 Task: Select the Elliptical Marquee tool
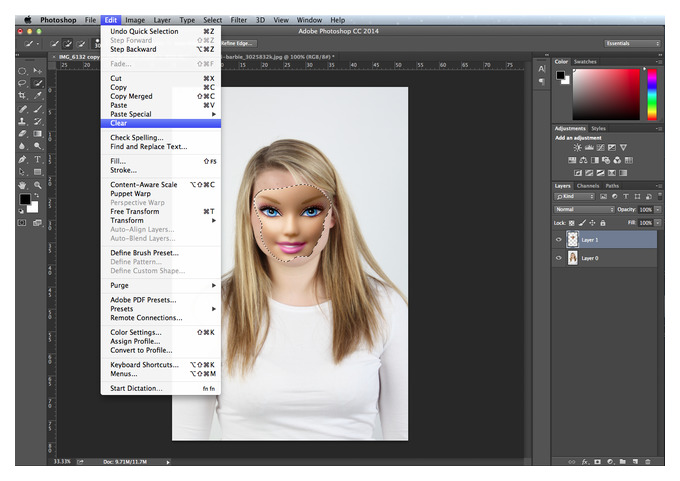tap(22, 71)
